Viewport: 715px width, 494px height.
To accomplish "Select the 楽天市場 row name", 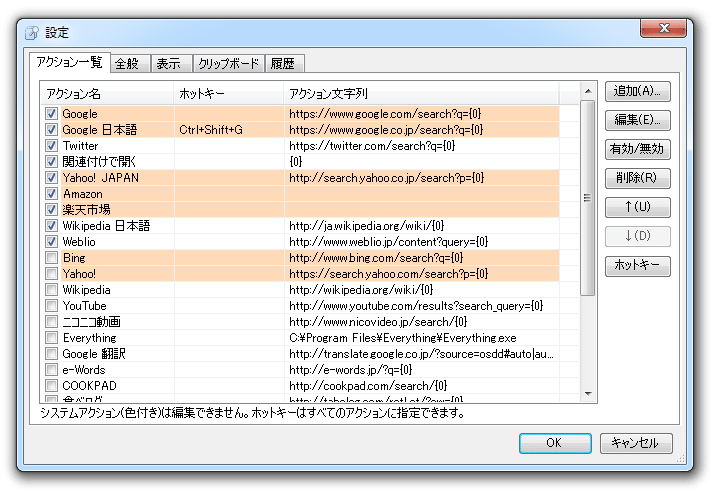I will click(86, 210).
